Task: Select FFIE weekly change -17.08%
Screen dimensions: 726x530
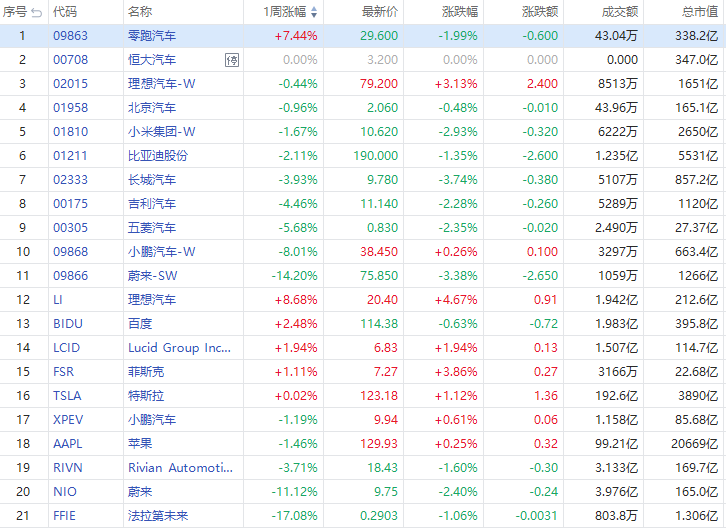Action: 294,517
